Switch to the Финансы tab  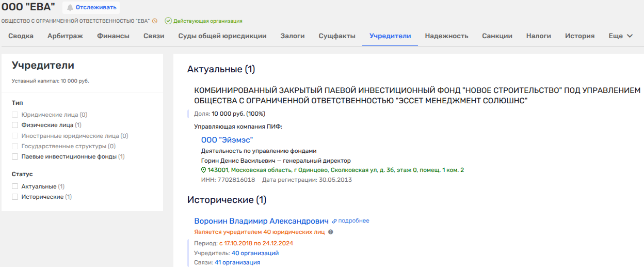115,36
